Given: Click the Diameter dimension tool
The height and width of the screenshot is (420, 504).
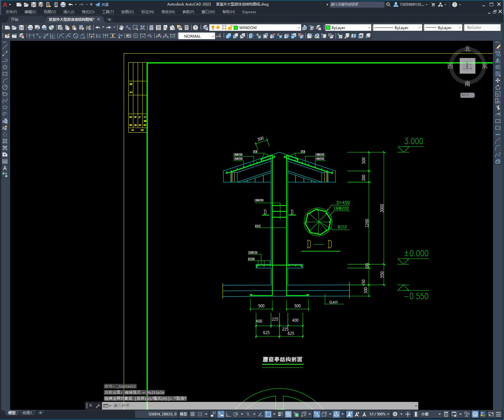Looking at the screenshot, I should click(76, 36).
